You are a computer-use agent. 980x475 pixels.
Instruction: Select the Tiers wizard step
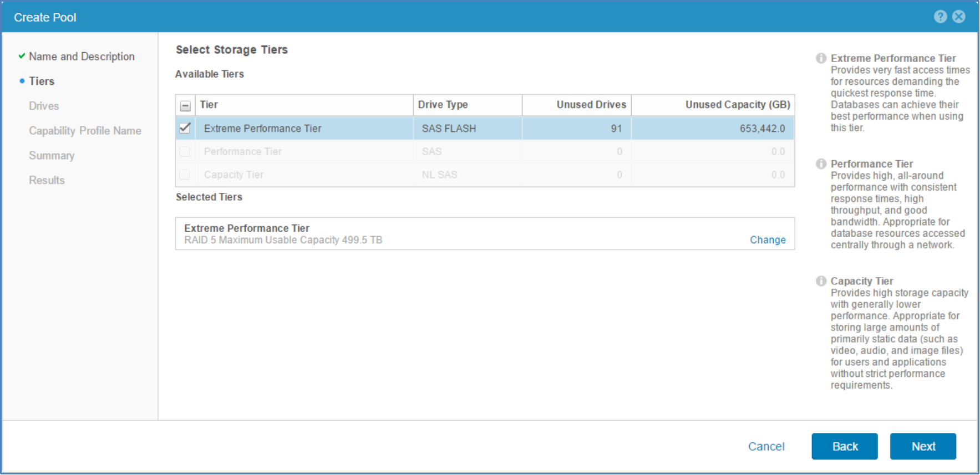tap(42, 81)
